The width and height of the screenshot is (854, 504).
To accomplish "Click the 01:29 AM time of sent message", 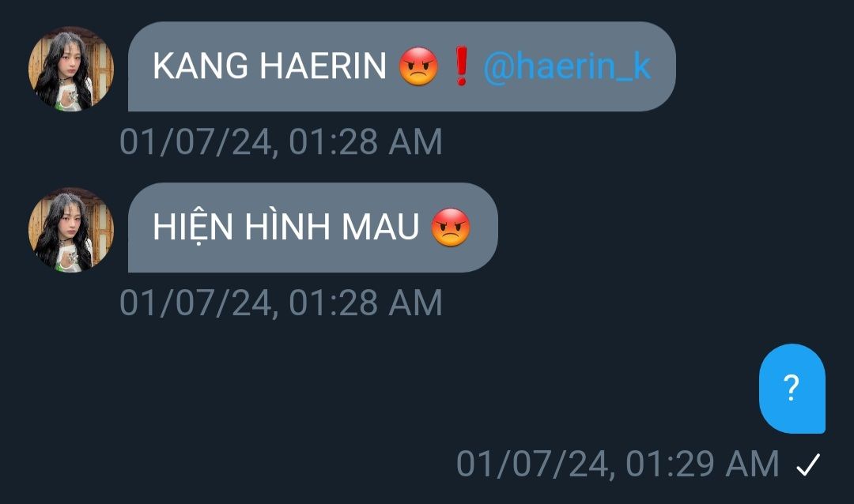I will coord(702,465).
